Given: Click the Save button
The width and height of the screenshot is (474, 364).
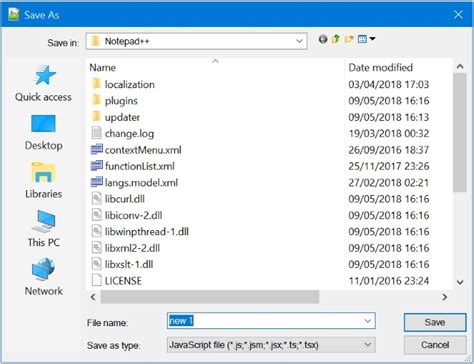Looking at the screenshot, I should [x=435, y=322].
